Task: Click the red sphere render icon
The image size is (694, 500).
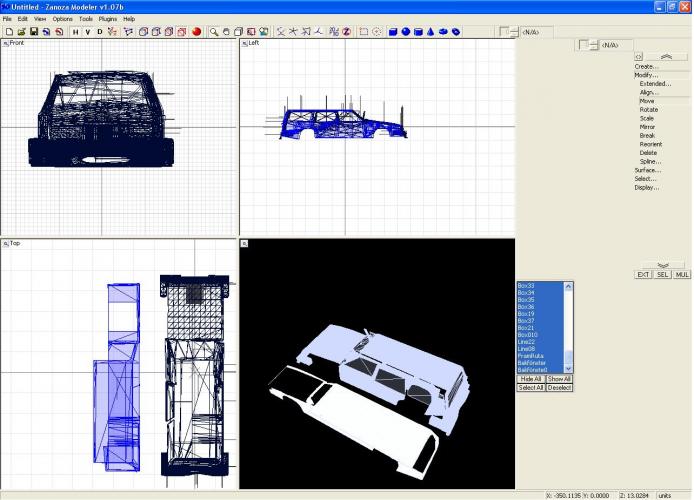Action: (197, 32)
